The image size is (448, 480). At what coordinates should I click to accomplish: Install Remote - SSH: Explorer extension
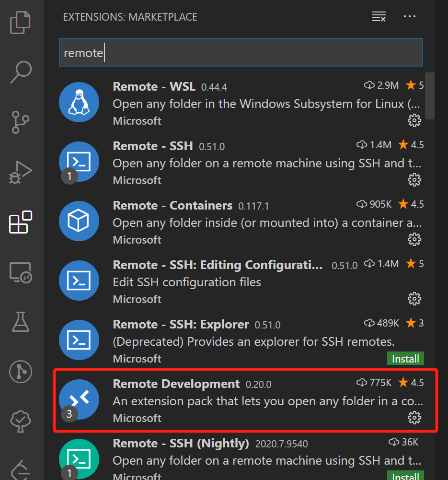pyautogui.click(x=405, y=359)
